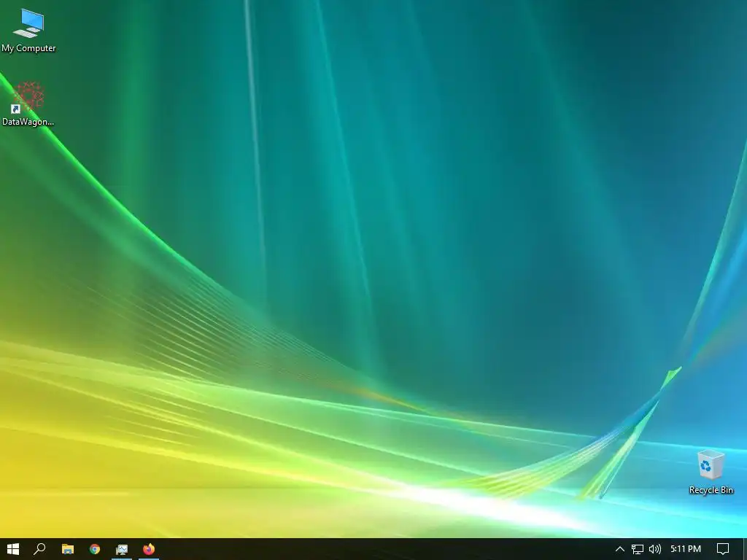
Task: Launch Google Chrome from the taskbar
Action: pos(95,549)
